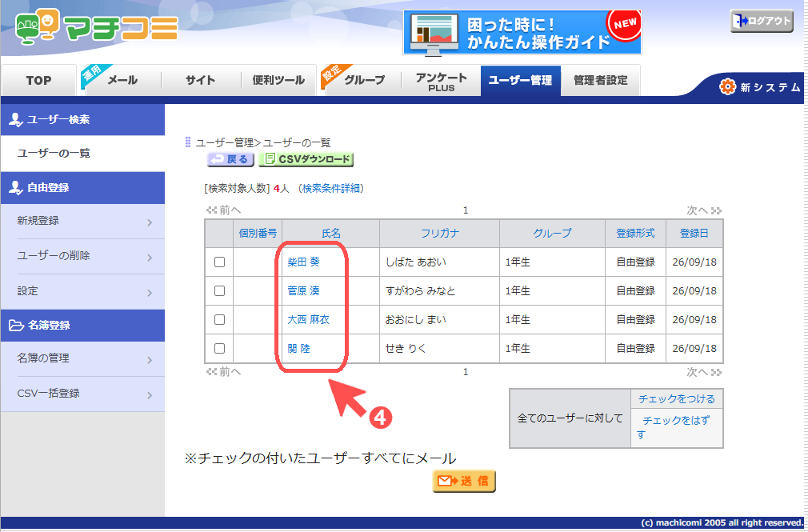Click the CSVダウンロード document icon button
The width and height of the screenshot is (808, 532).
tap(306, 159)
